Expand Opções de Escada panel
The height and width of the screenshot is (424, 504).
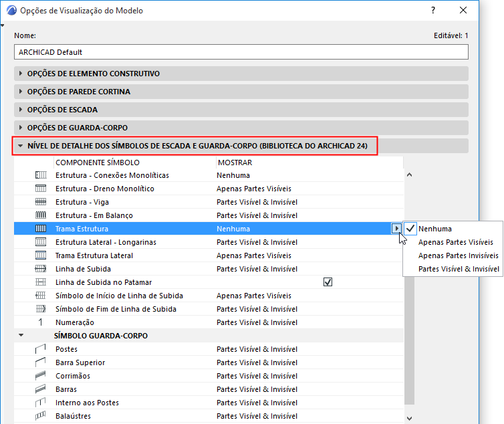click(x=21, y=110)
